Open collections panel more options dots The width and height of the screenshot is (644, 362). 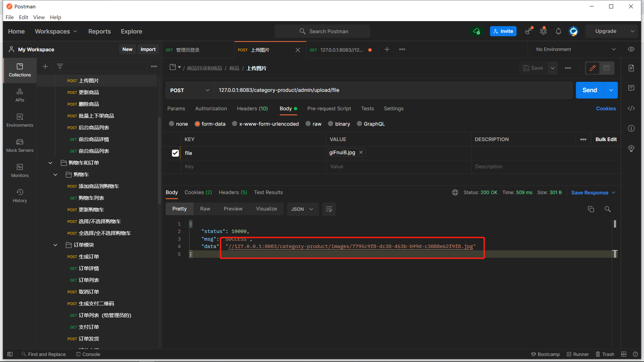point(154,66)
